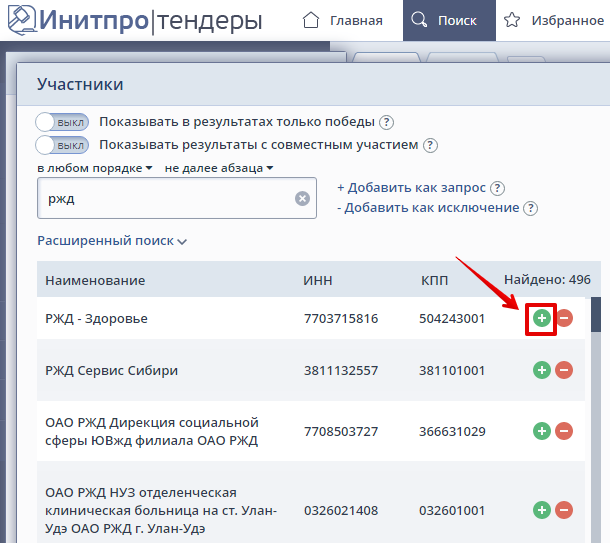Add 'РЖД Сервис Сибири' with green plus
This screenshot has height=543, width=610.
(x=542, y=370)
